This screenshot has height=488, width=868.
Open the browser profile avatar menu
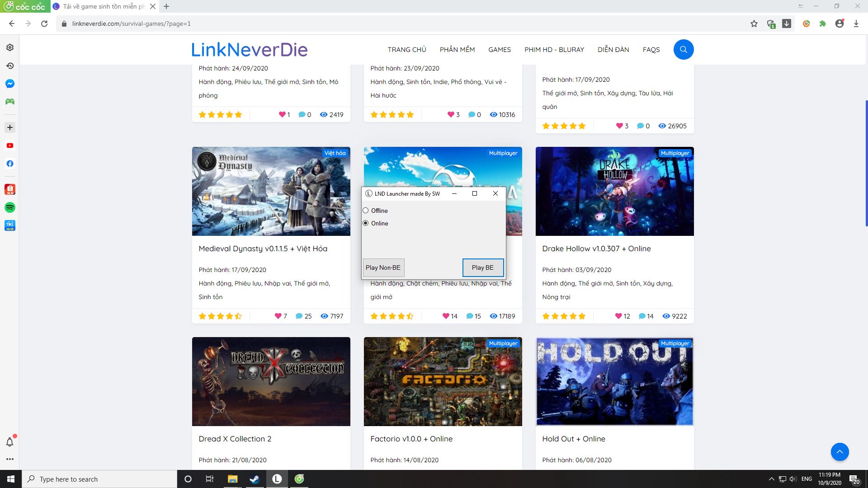point(840,23)
